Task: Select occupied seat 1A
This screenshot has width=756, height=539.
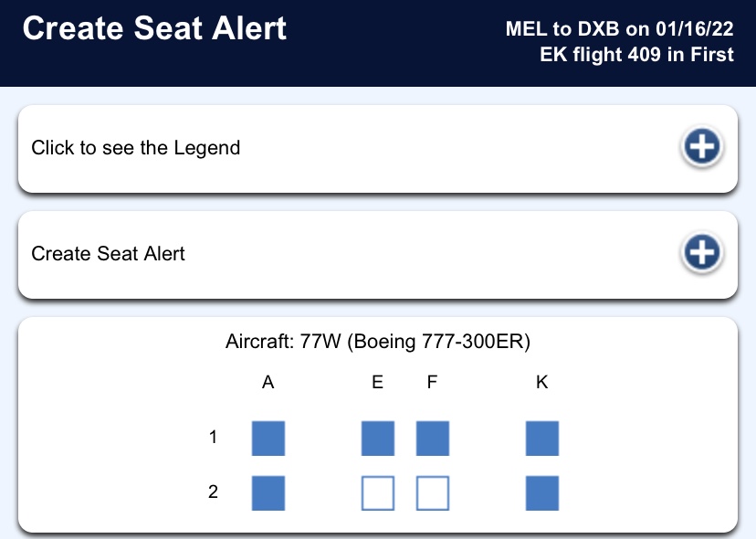Action: 268,439
